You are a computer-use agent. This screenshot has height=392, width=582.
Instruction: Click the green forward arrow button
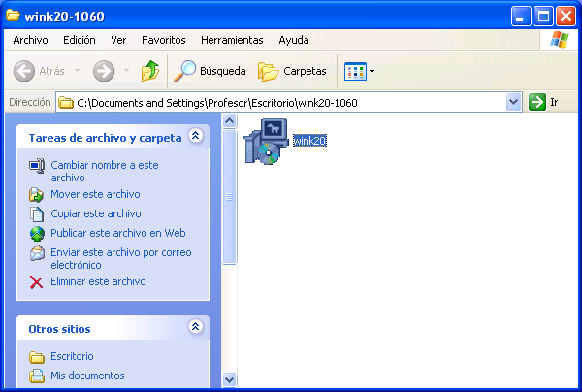[104, 71]
